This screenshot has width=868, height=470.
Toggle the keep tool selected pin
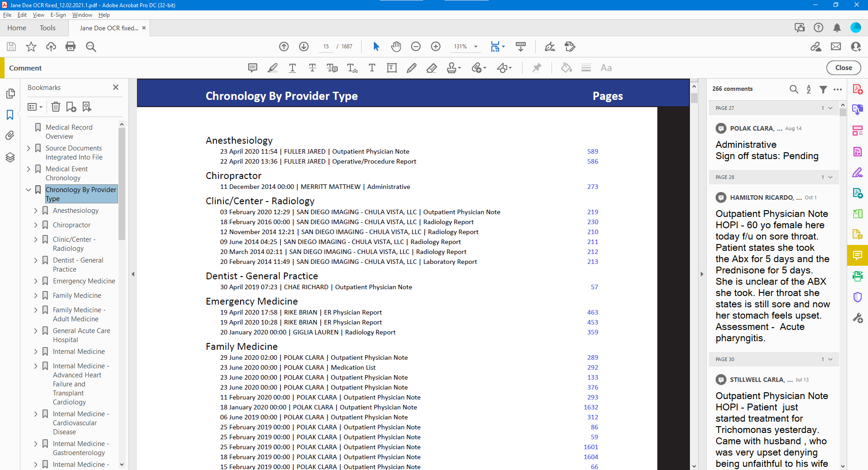tap(537, 68)
